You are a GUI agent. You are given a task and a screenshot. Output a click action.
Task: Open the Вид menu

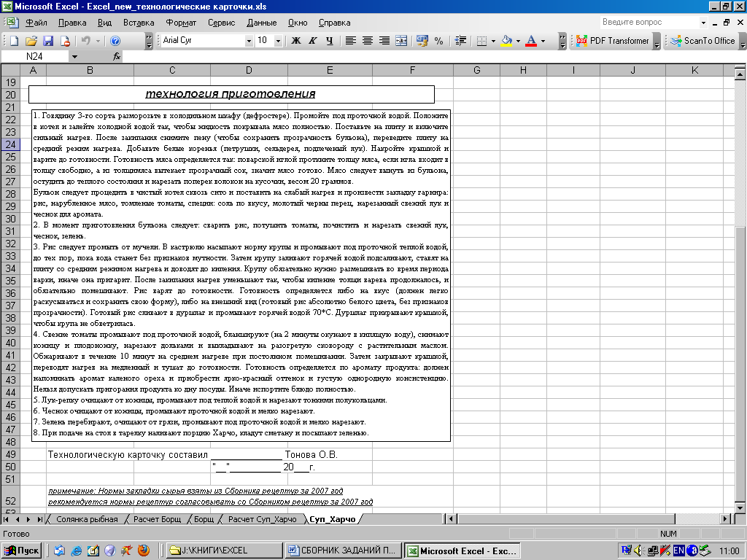pos(104,23)
